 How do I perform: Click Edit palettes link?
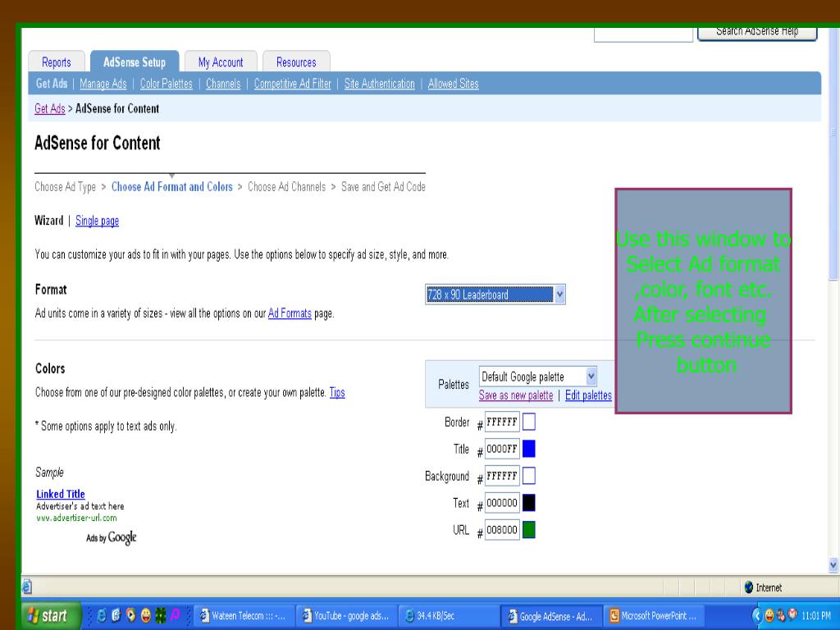[588, 395]
